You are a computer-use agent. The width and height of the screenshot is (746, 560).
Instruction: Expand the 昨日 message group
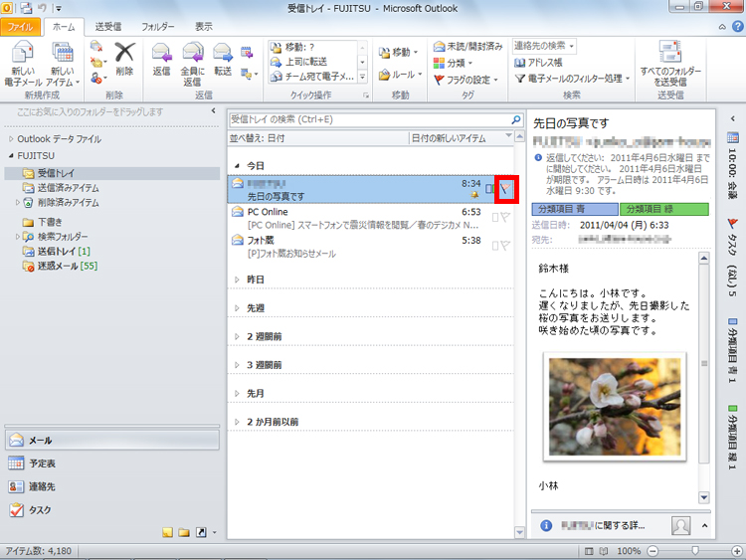pyautogui.click(x=237, y=280)
